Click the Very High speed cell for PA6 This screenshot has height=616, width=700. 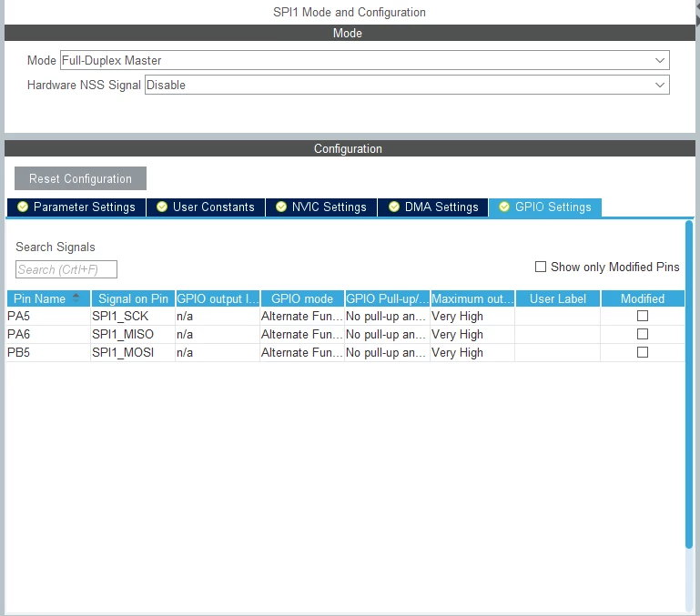coord(472,334)
